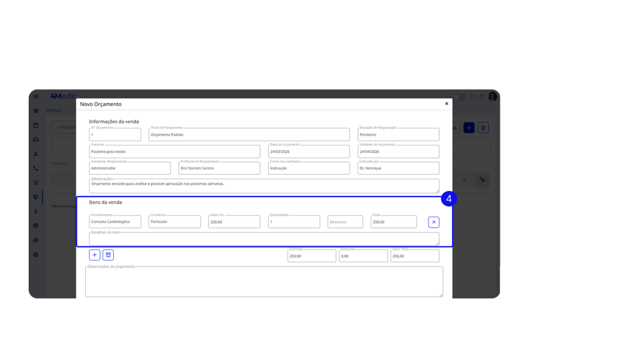Click the add item plus button
The width and height of the screenshot is (624, 364).
(x=94, y=255)
